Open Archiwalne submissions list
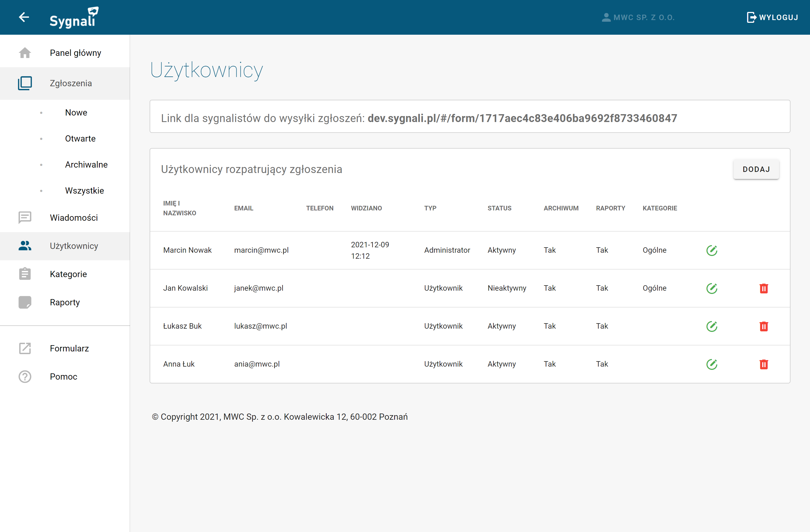810x532 pixels. [x=86, y=165]
